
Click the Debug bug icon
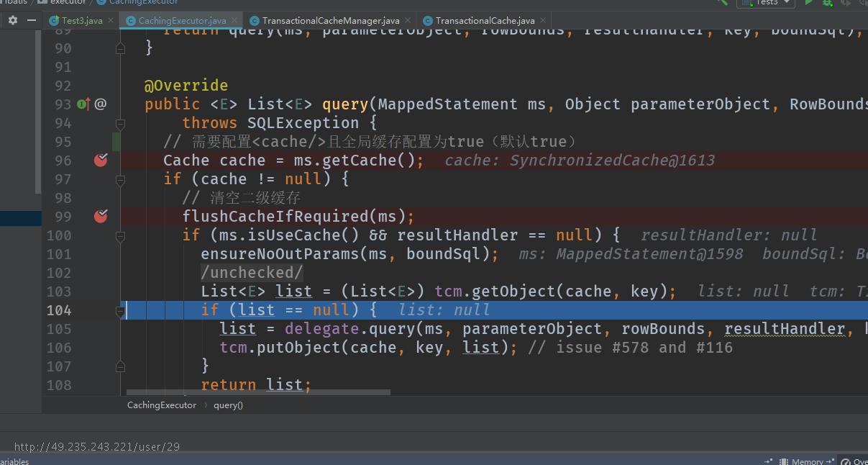(828, 3)
